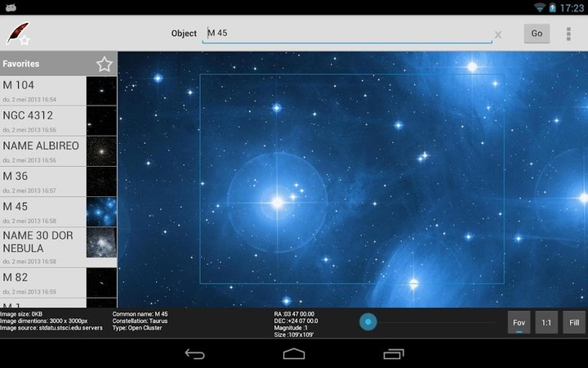The height and width of the screenshot is (368, 588).
Task: Open the M 36 favorite
Action: (43, 181)
